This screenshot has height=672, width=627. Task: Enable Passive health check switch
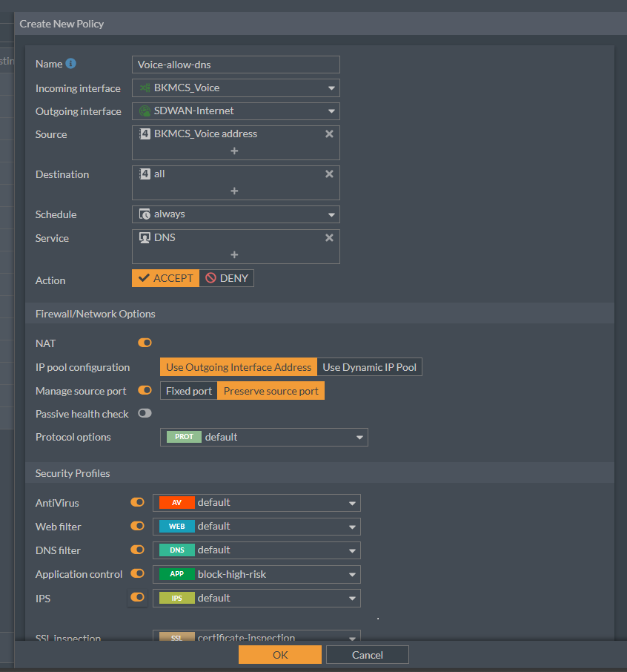tap(145, 413)
